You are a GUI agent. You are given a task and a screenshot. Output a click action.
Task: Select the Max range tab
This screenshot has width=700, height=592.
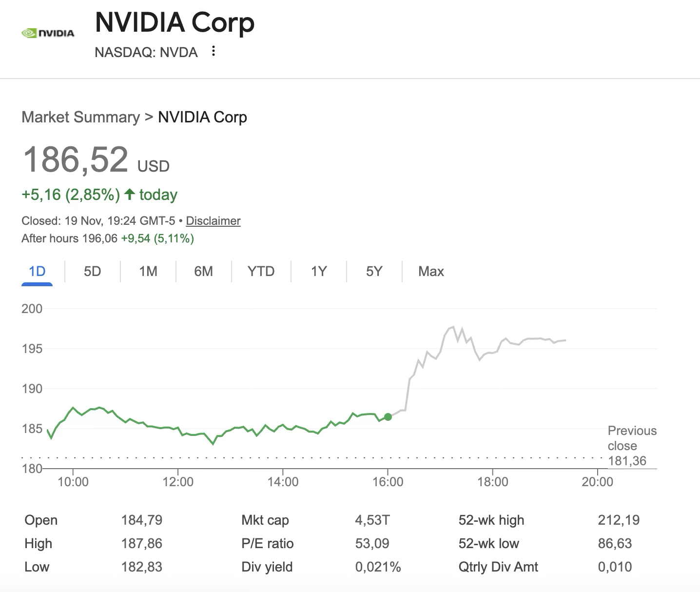[431, 271]
